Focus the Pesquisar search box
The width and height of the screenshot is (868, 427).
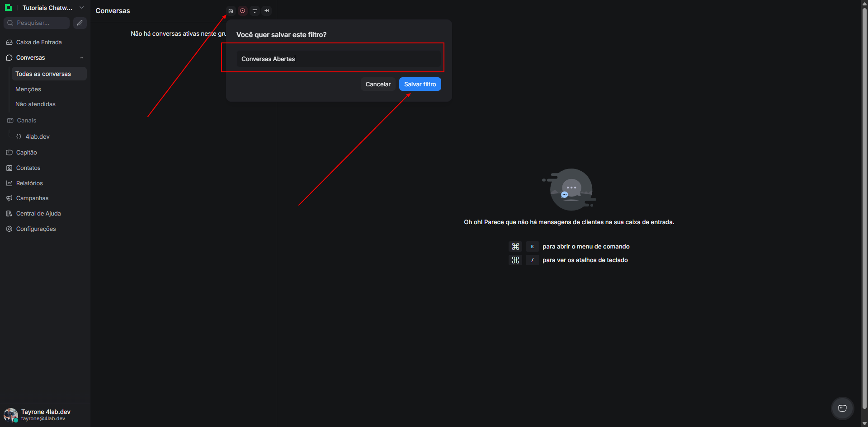[x=38, y=23]
